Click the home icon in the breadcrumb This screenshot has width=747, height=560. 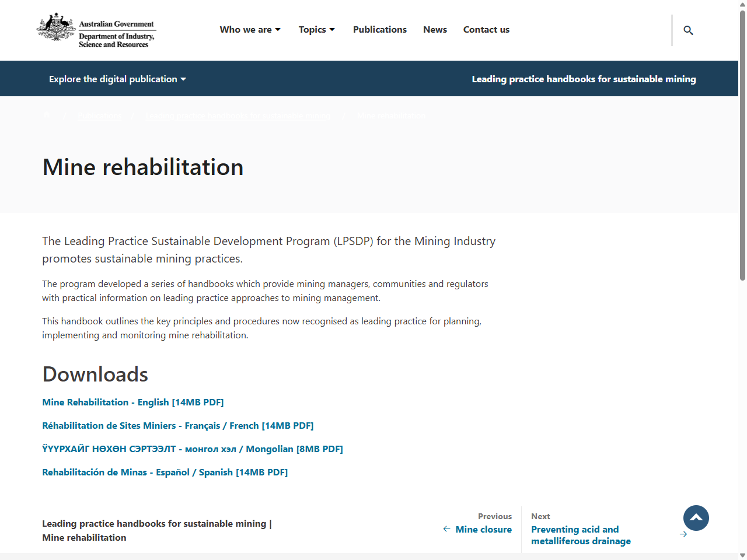[47, 116]
